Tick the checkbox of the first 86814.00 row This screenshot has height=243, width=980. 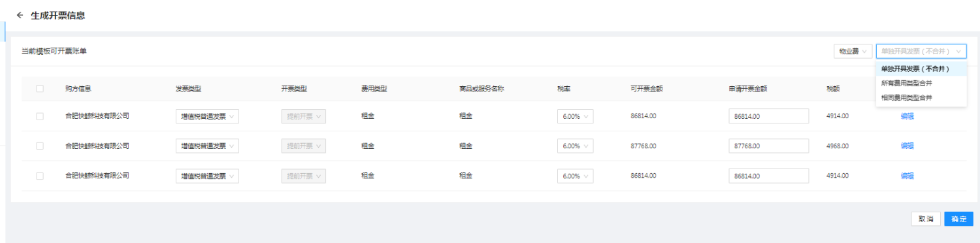pos(40,116)
